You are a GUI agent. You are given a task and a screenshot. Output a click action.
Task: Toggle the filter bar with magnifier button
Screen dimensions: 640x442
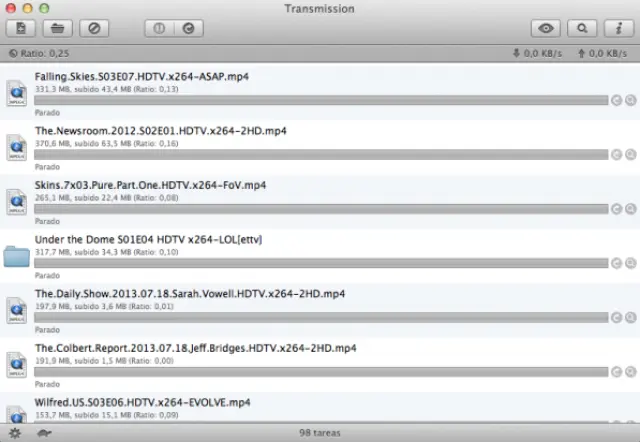pos(582,28)
